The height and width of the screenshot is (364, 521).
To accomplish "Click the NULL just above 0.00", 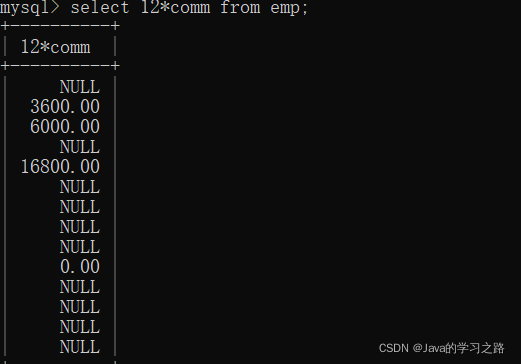I will click(x=80, y=247).
